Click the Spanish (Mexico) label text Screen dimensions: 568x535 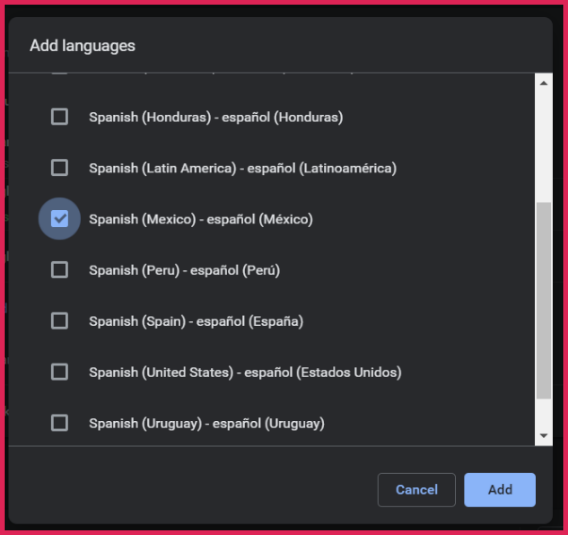pyautogui.click(x=142, y=220)
